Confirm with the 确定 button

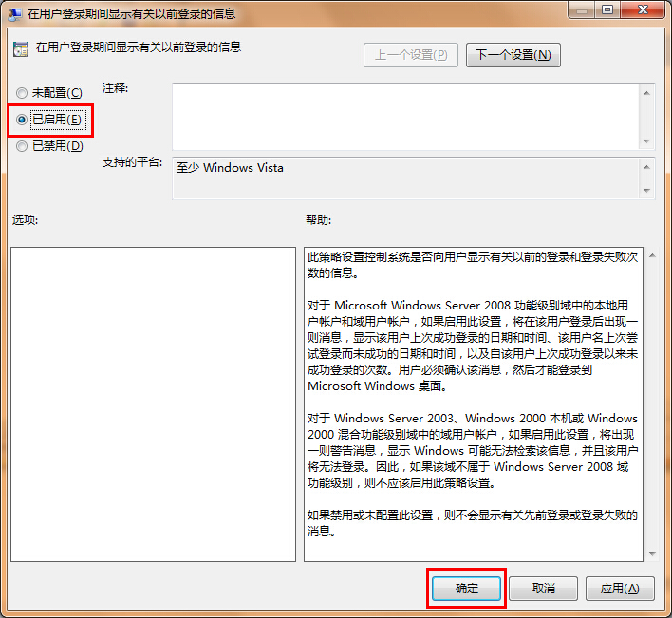pos(466,588)
